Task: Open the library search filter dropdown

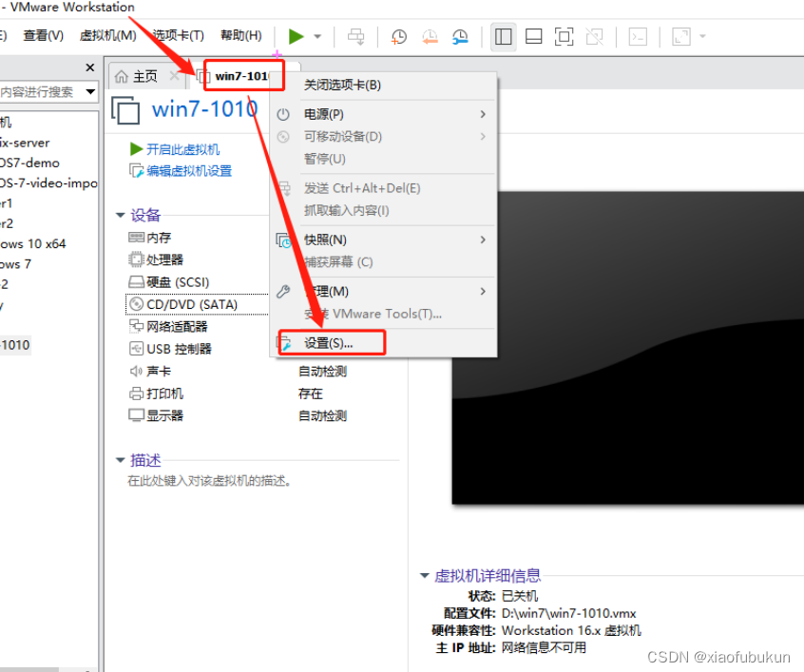Action: coord(90,92)
